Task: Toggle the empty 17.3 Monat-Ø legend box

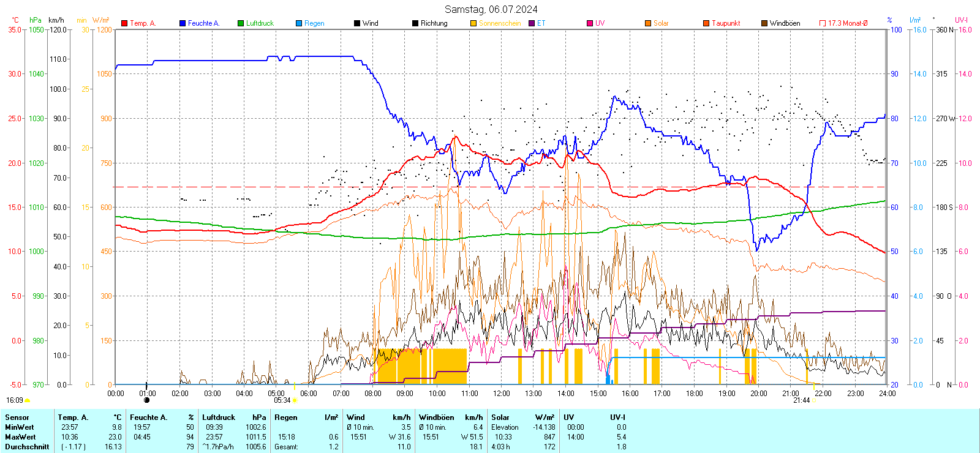Action: pos(823,23)
